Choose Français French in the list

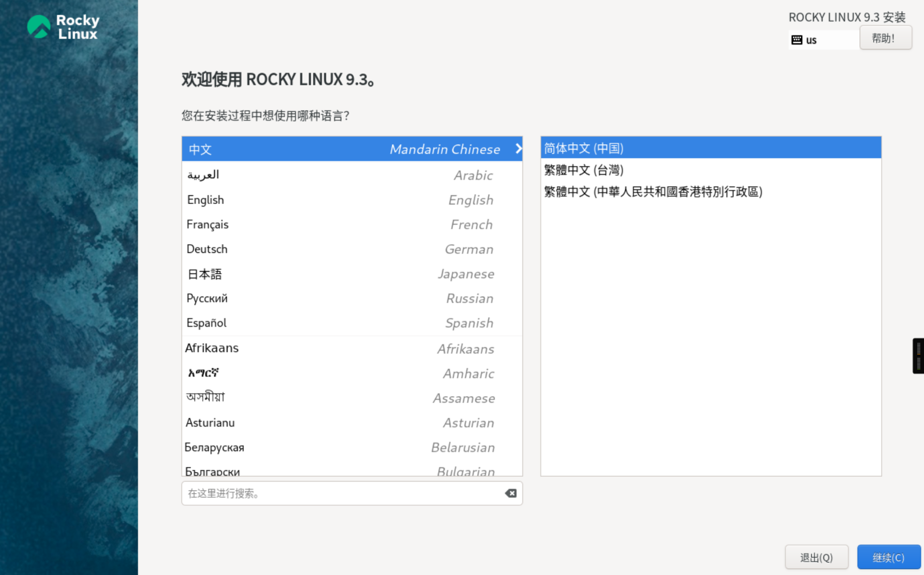pyautogui.click(x=352, y=224)
